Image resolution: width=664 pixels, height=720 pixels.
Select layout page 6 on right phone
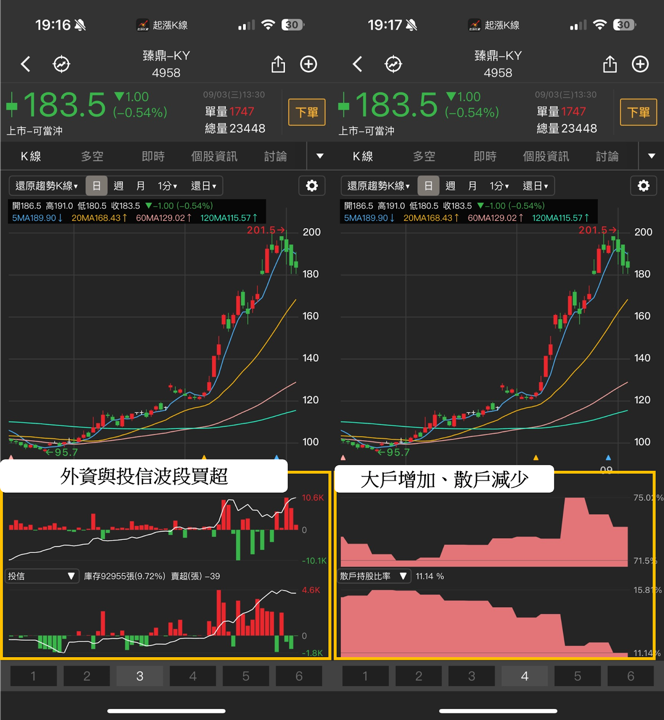pos(631,676)
